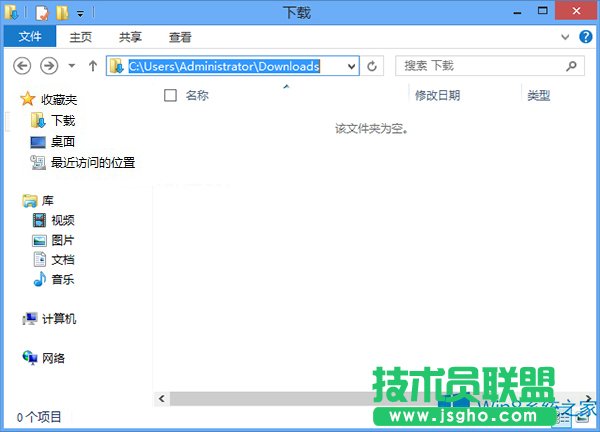Sort by the 类型 column header
Viewport: 600px width, 432px height.
[x=539, y=95]
